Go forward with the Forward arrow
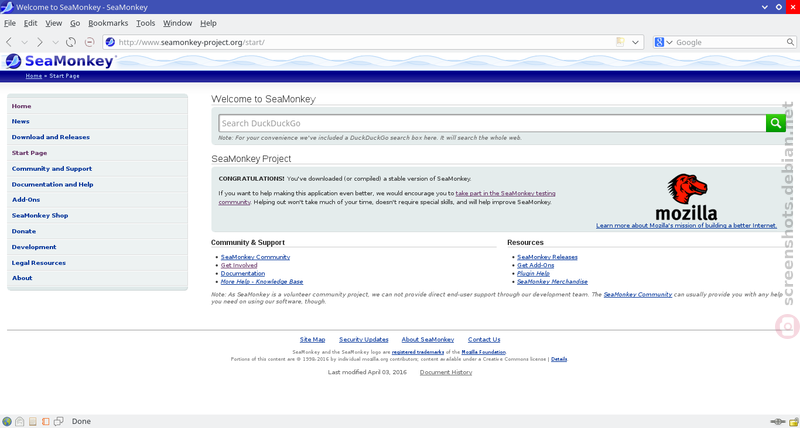 coord(40,42)
